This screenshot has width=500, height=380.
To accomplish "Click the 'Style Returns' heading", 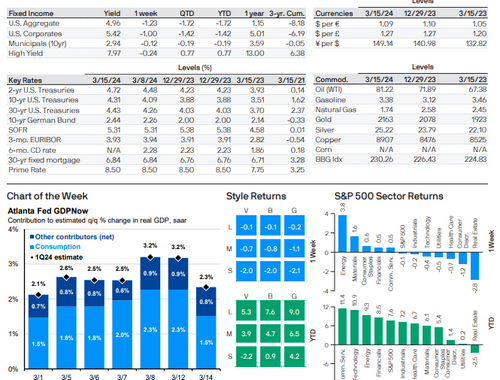I will (256, 196).
